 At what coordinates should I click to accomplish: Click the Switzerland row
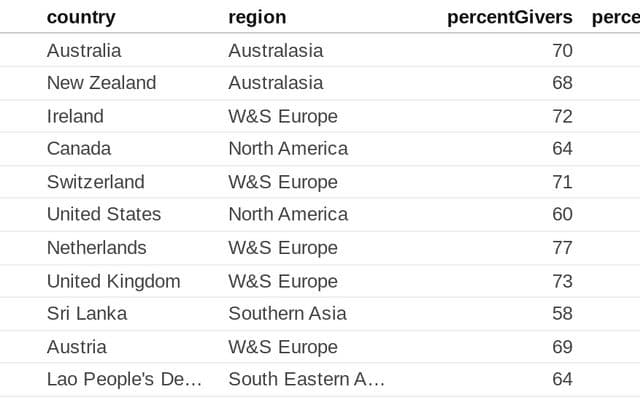[320, 182]
